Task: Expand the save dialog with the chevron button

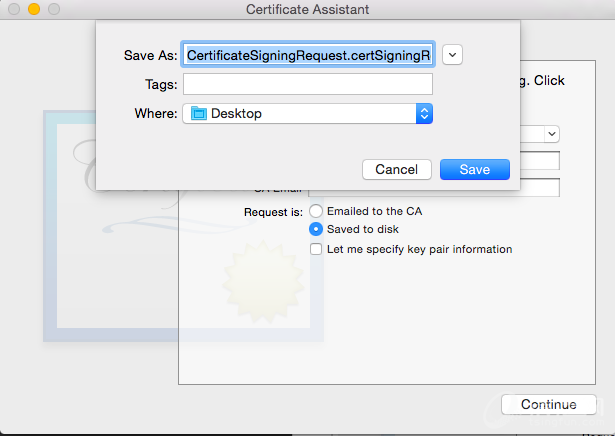Action: click(x=453, y=54)
